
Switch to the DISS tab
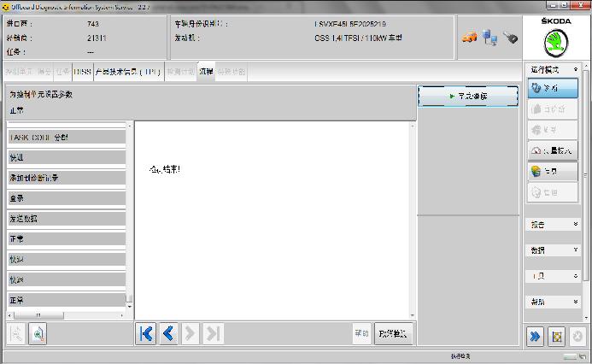coord(82,72)
